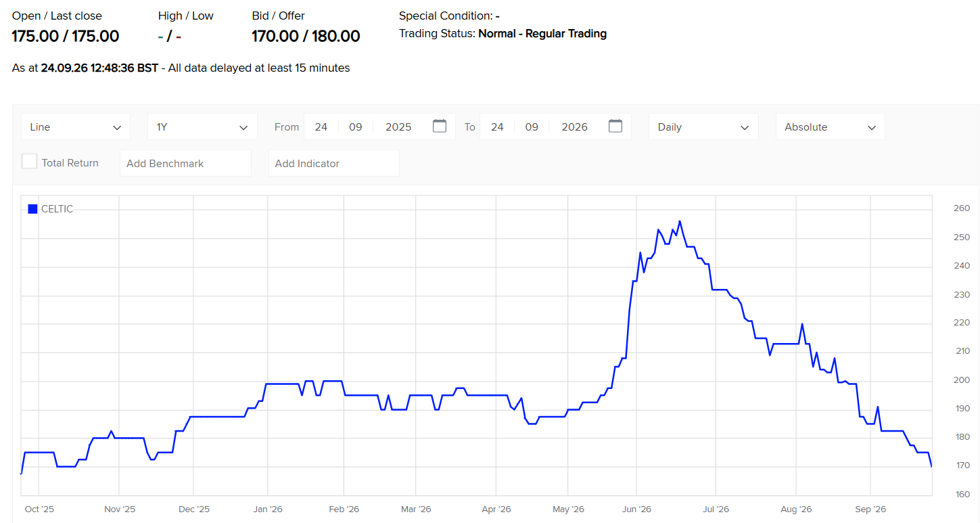Click the 170 price axis label

[962, 465]
